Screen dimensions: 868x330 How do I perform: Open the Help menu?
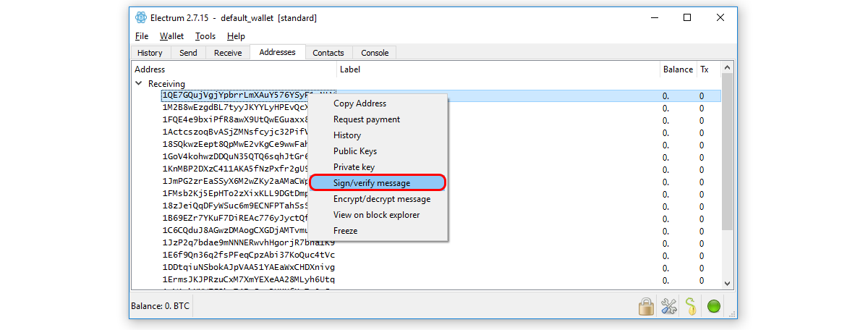point(236,36)
